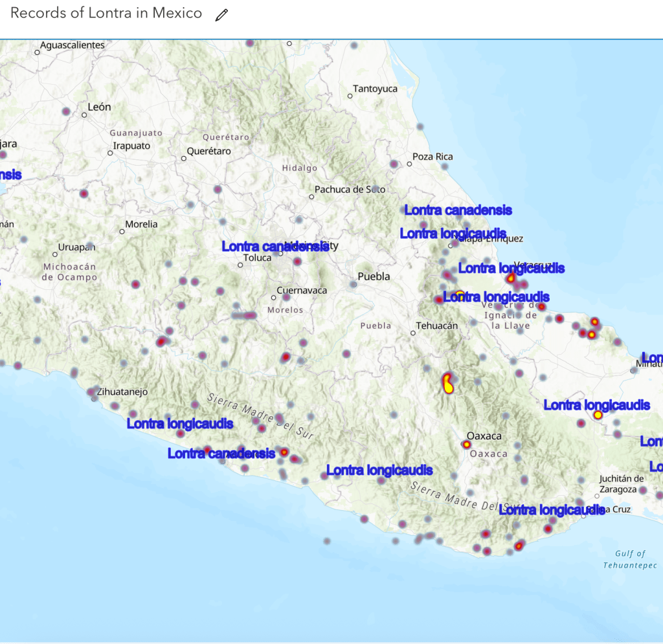Select the Morelia city marker circle
663x644 pixels.
122,231
